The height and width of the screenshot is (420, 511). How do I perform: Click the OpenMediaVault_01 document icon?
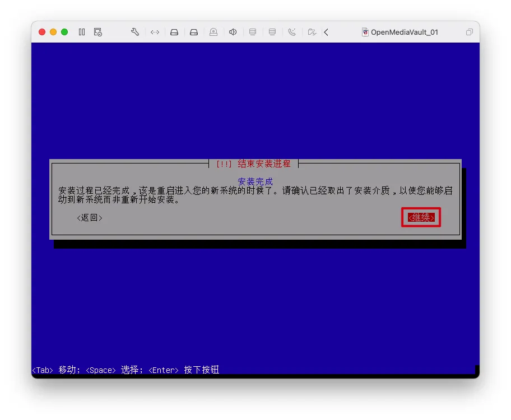[365, 32]
